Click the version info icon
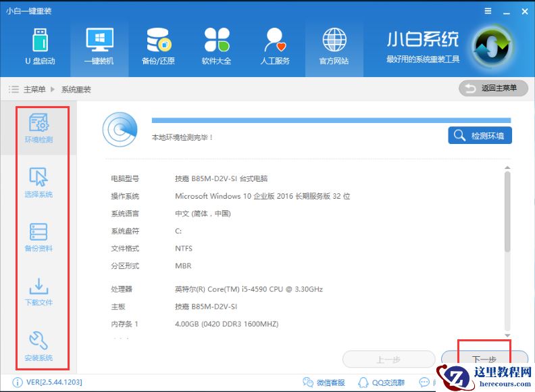Viewport: 535px width, 392px height. pyautogui.click(x=18, y=383)
